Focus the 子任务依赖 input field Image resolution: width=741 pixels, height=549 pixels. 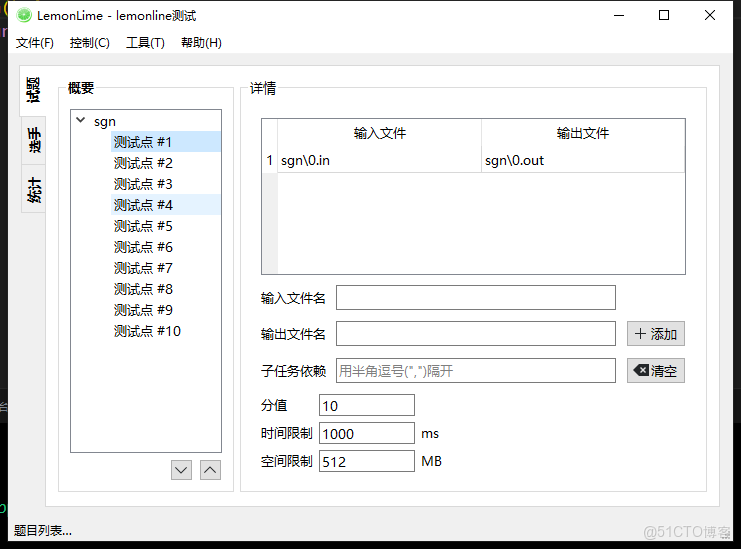(476, 370)
